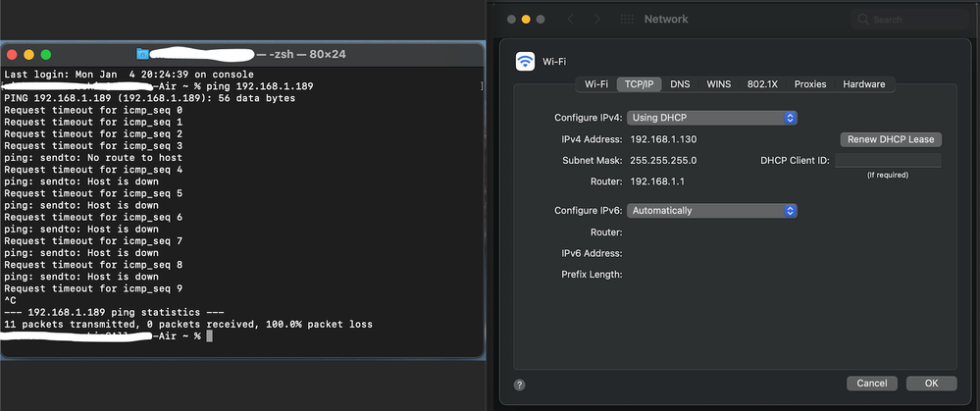The image size is (980, 411).
Task: Open Configure IPv4 dropdown
Action: [x=712, y=118]
